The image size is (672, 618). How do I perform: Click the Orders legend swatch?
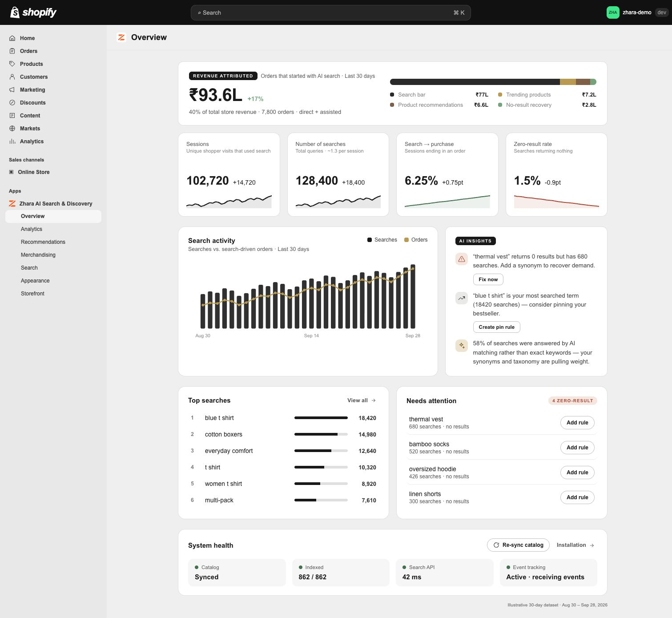tap(406, 240)
